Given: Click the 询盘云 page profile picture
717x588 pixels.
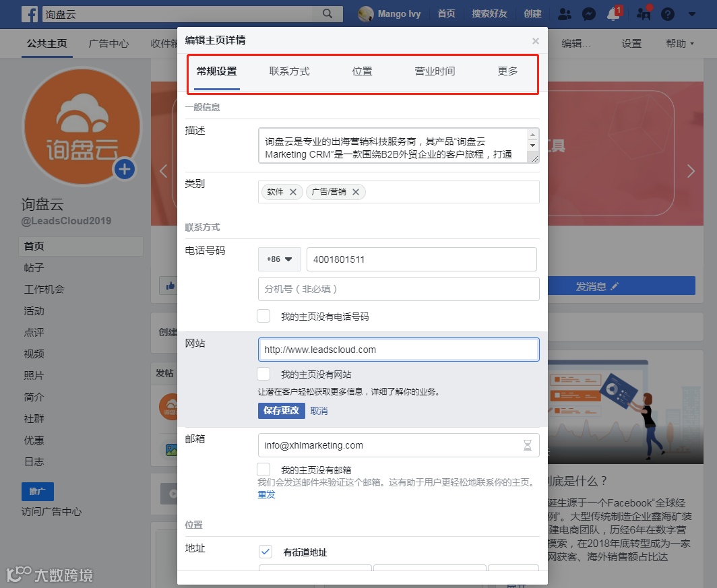Looking at the screenshot, I should 82,127.
